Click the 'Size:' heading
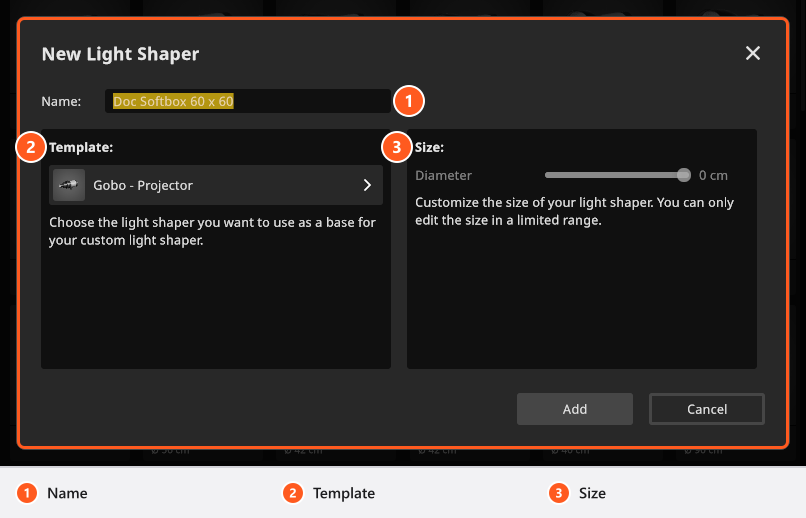This screenshot has height=518, width=806. [x=429, y=147]
